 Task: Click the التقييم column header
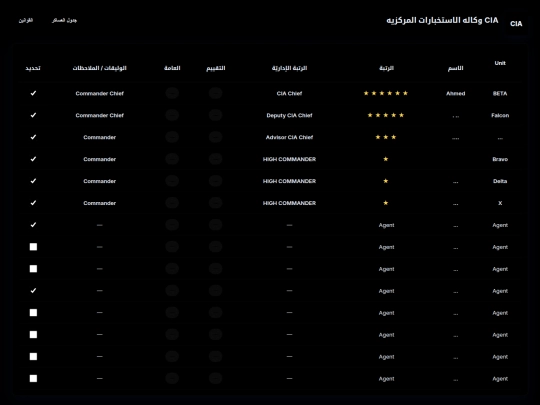[216, 68]
